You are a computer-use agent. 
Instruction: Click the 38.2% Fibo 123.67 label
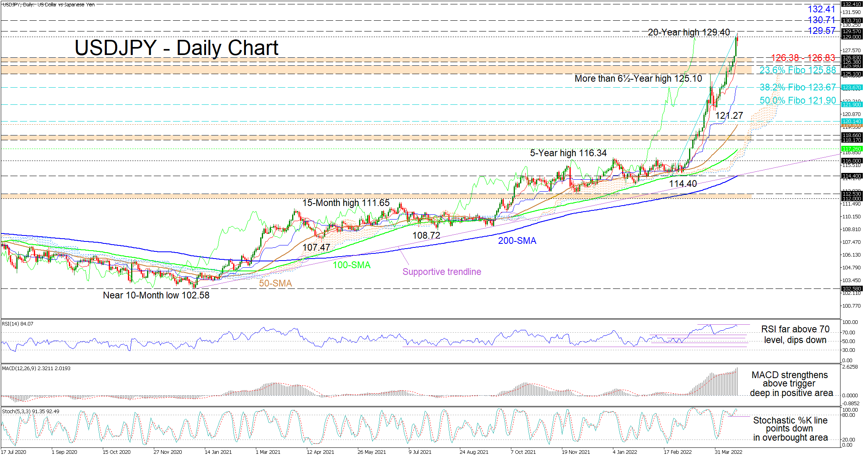tap(797, 87)
